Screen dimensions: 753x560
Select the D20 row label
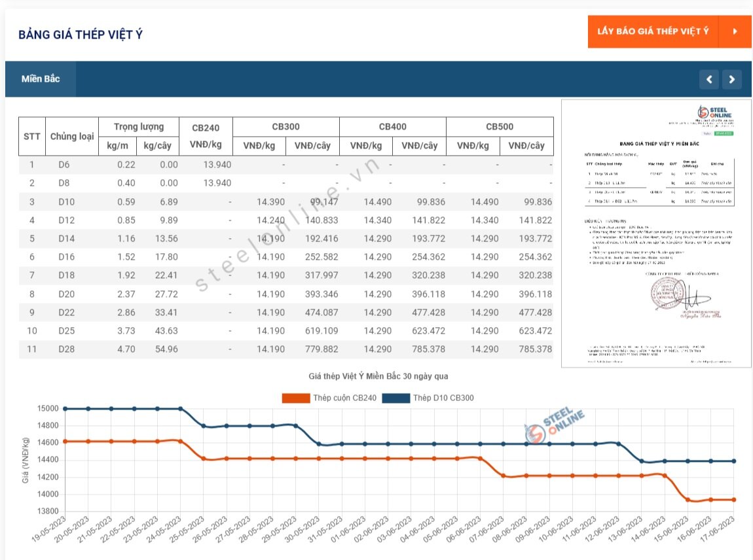pos(66,294)
